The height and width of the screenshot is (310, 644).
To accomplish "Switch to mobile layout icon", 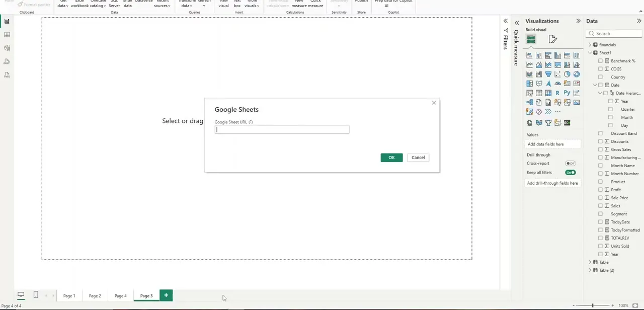I will (x=36, y=295).
